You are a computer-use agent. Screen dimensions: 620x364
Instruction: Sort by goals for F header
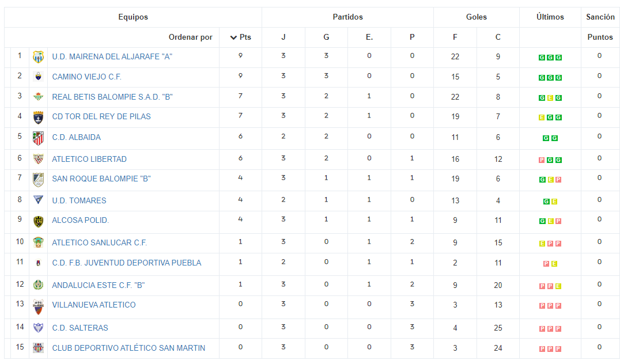point(455,37)
